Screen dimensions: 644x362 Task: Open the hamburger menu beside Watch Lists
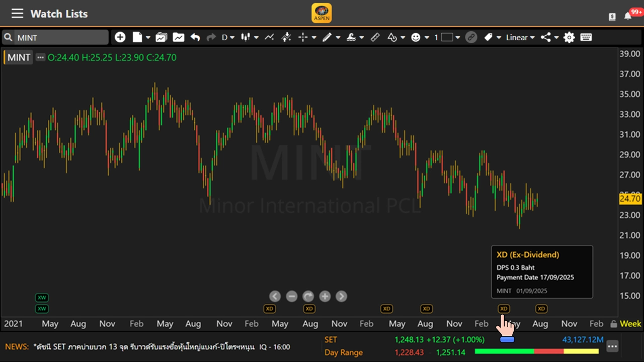[x=18, y=14]
